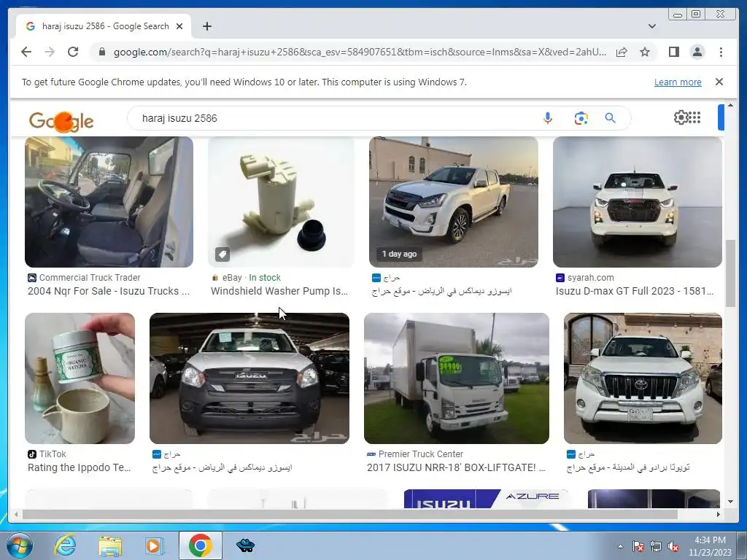Click the product tag icon on eBay image

pos(222,254)
